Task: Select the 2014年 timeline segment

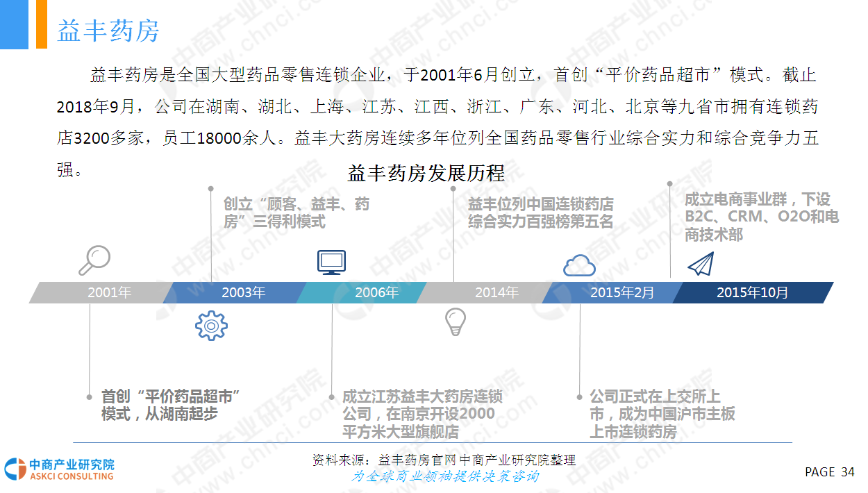Action: pyautogui.click(x=496, y=292)
